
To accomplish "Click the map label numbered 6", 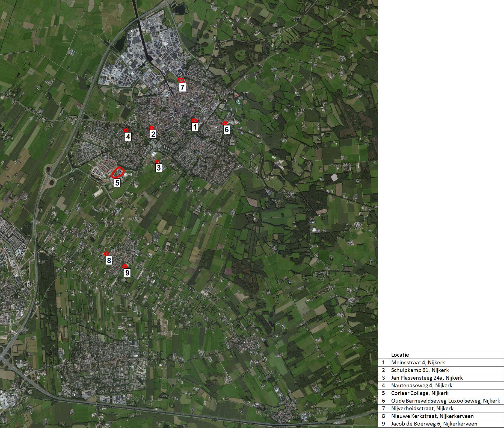I will point(226,130).
